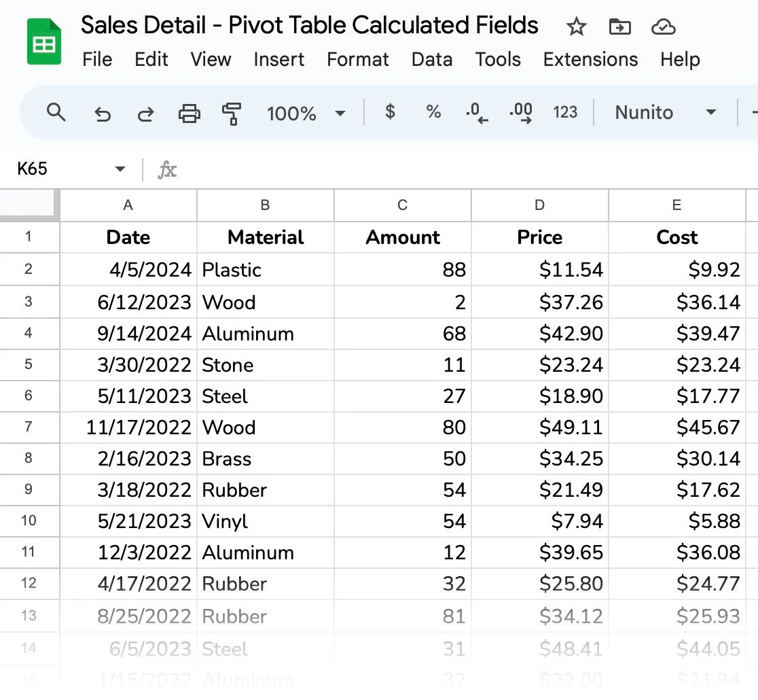Apply percent format to cells
The height and width of the screenshot is (700, 758).
point(433,112)
